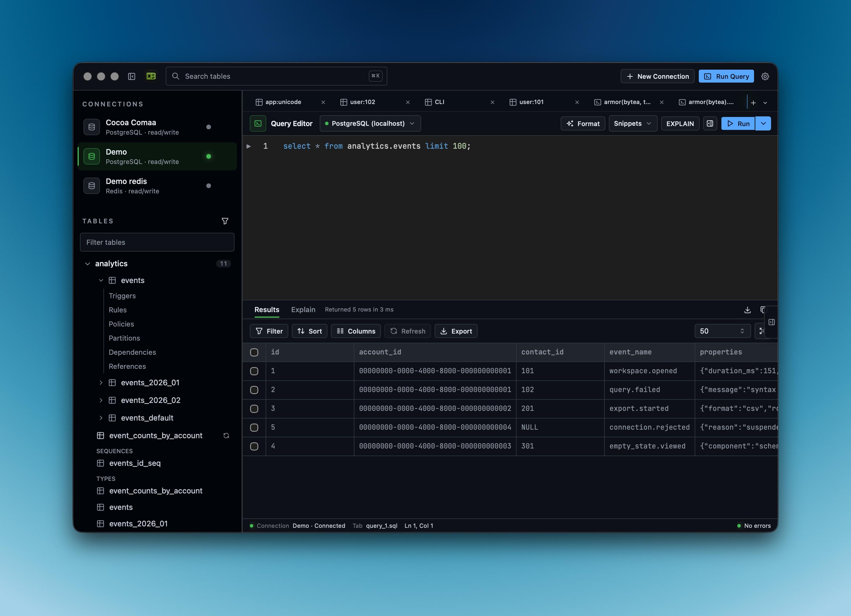This screenshot has width=851, height=616.
Task: Format the SQL with Format button
Action: point(583,123)
